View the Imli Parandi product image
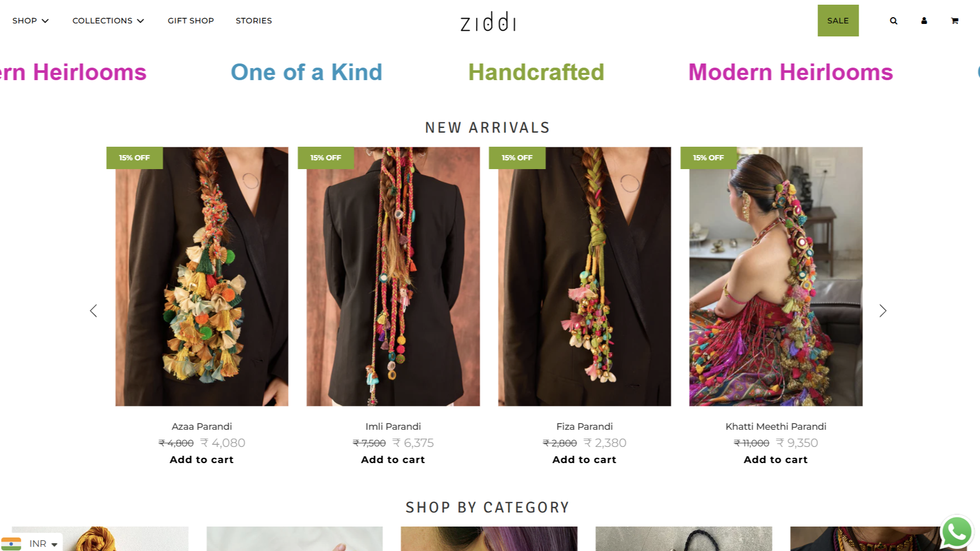This screenshot has height=551, width=980. (393, 276)
